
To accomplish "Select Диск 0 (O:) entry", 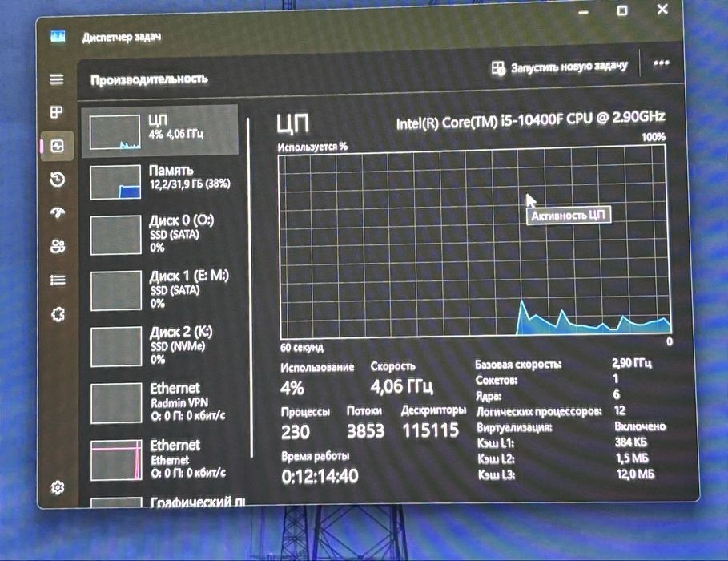I will coord(159,234).
